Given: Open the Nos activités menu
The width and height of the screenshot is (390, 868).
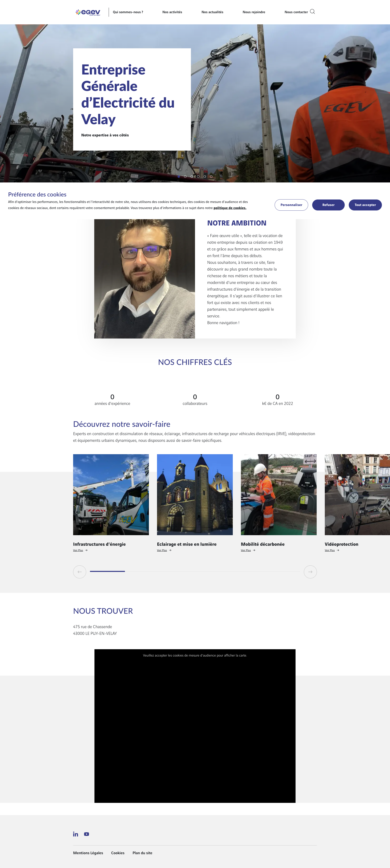Looking at the screenshot, I should (x=172, y=12).
